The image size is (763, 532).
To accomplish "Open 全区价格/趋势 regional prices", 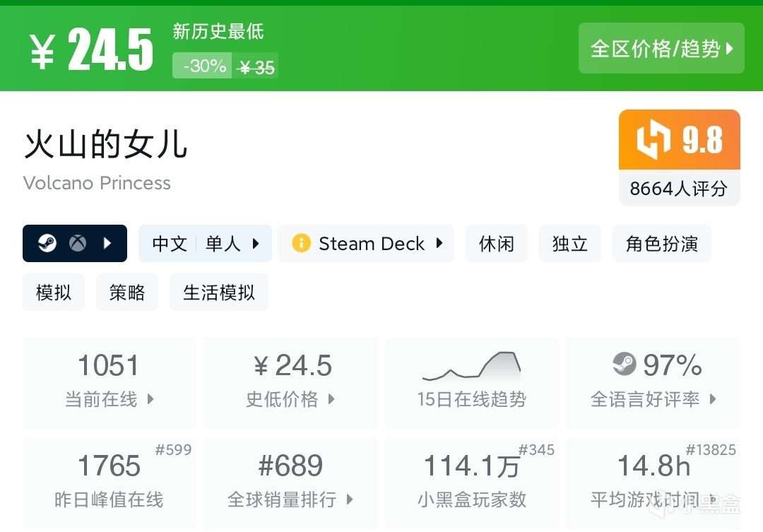I will [661, 48].
